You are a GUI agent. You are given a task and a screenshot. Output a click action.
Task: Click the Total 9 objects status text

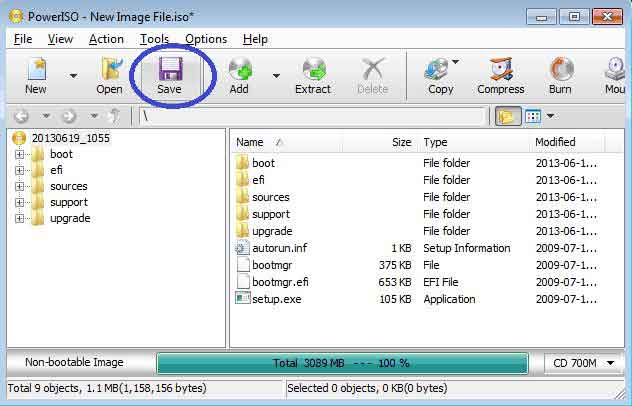click(x=107, y=388)
